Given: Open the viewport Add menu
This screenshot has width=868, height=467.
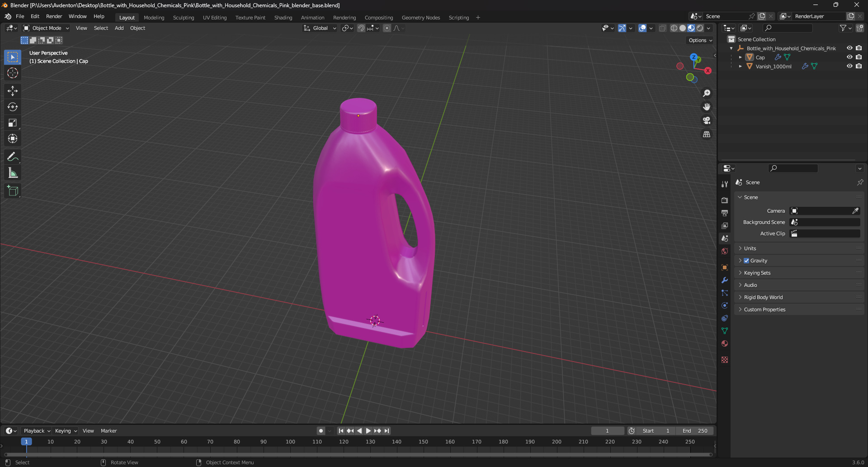Looking at the screenshot, I should click(119, 28).
